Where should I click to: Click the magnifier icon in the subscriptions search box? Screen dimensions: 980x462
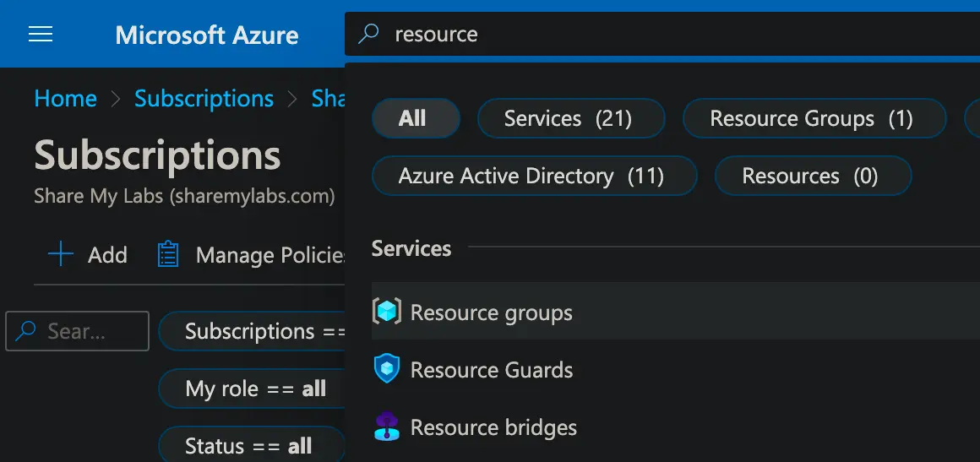[x=26, y=331]
